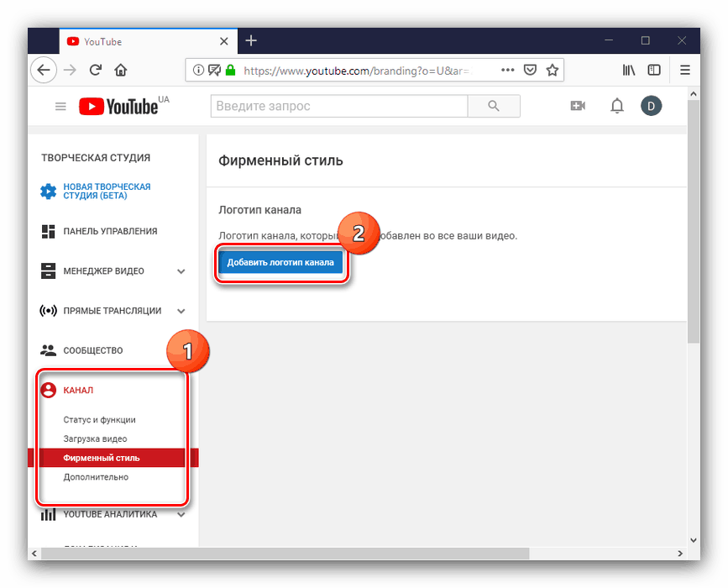Open "Дополнительно" submenu link
The height and width of the screenshot is (588, 728).
tap(96, 477)
